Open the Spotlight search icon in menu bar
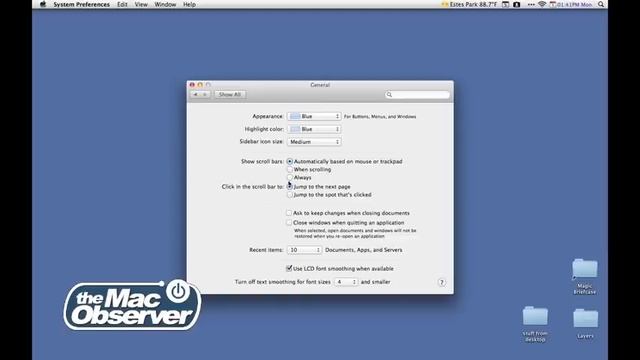Viewport: 640px width, 360px height. pos(601,4)
